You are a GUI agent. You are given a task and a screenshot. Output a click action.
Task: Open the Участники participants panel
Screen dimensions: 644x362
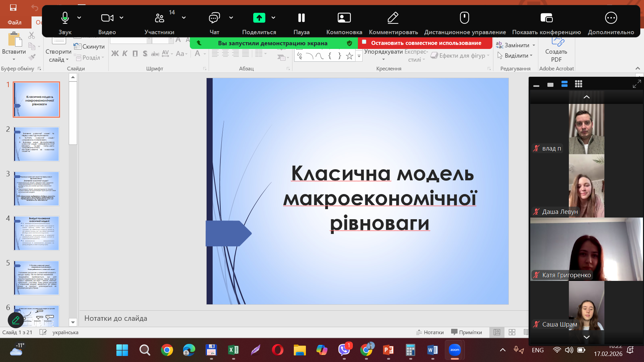[159, 18]
